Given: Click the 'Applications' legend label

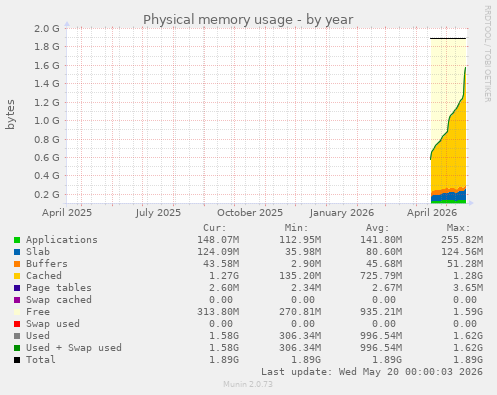Looking at the screenshot, I should coord(62,240).
